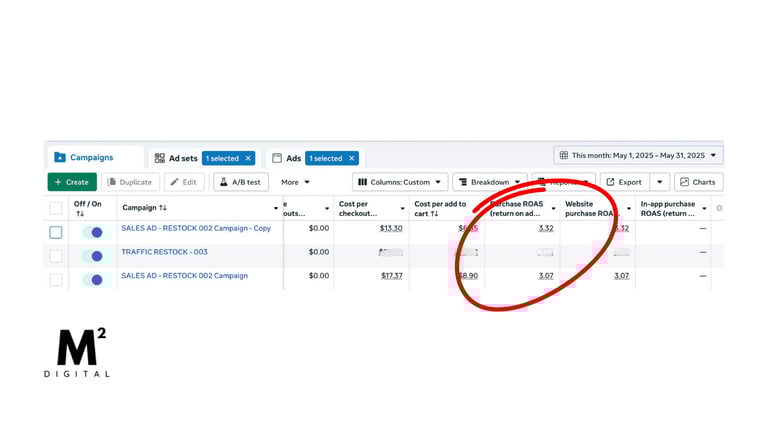Open the Columns: Custom dropdown
The width and height of the screenshot is (768, 431).
[x=400, y=182]
